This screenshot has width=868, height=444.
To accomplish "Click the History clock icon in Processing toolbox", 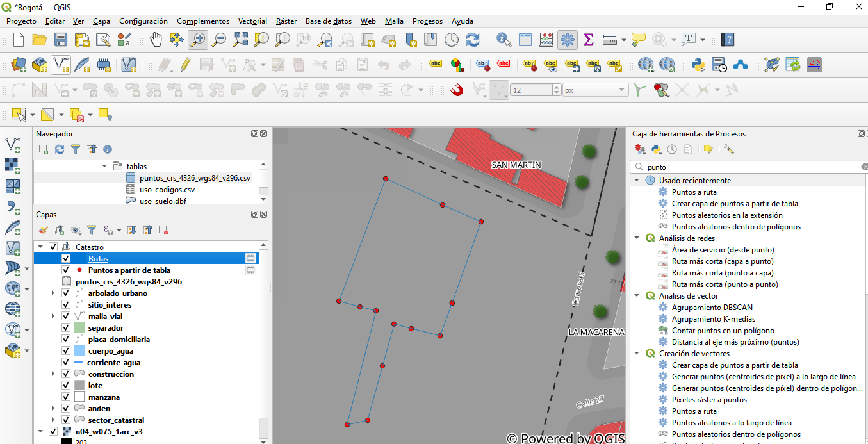I will point(672,149).
